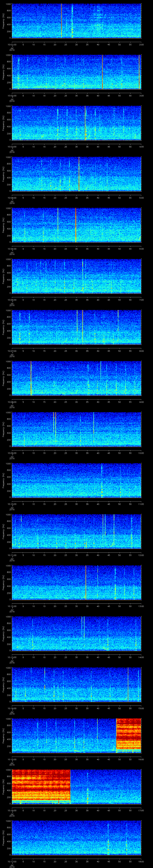The width and height of the screenshot is (153, 868).
Task: Click the 10:08:00 start time label
Action: pos(12,402)
